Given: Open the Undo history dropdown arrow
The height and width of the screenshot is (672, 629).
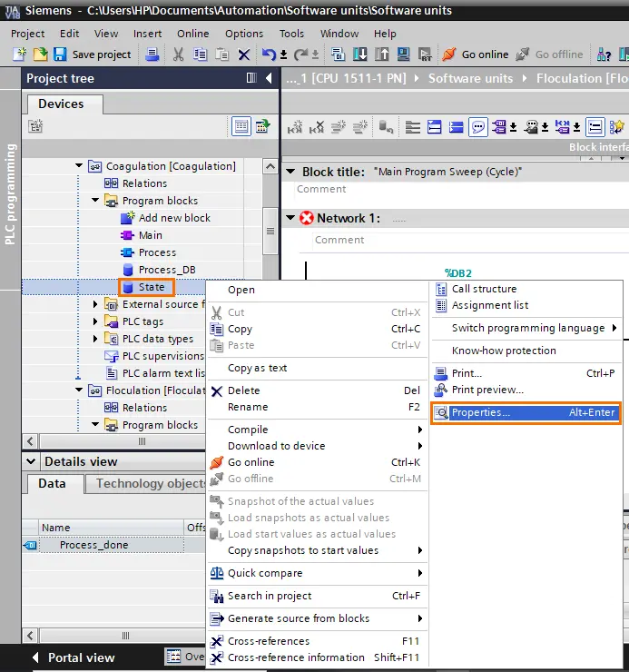Looking at the screenshot, I should (x=284, y=54).
